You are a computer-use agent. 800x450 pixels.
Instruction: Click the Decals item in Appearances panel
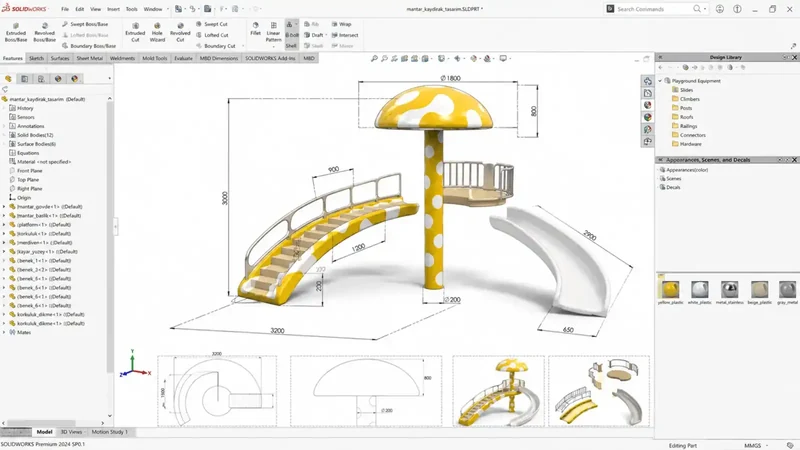[x=670, y=187]
